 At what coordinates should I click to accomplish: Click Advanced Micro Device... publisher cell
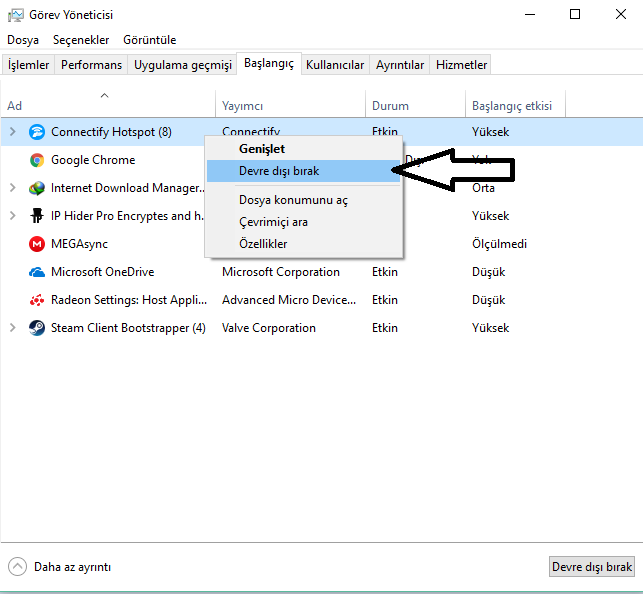pyautogui.click(x=289, y=300)
